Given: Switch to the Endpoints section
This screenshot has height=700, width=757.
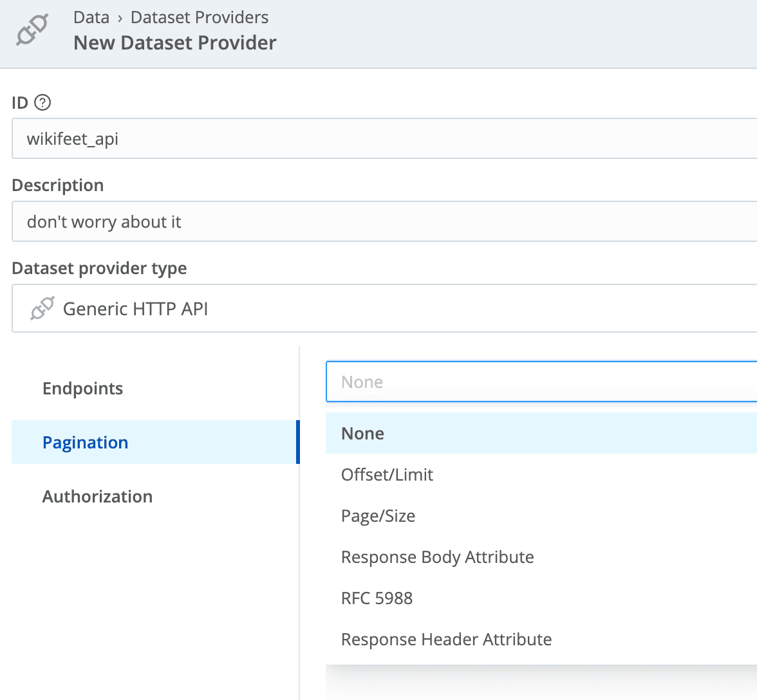Looking at the screenshot, I should [82, 388].
